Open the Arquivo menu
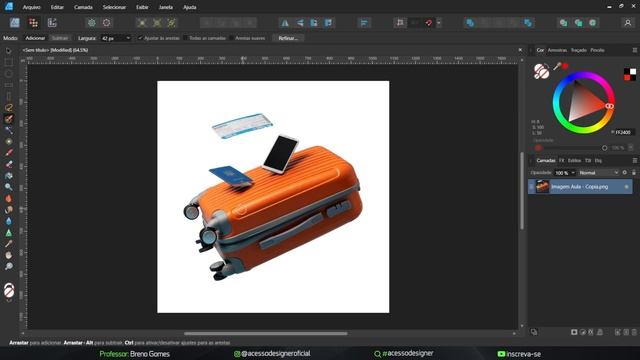 [31, 7]
